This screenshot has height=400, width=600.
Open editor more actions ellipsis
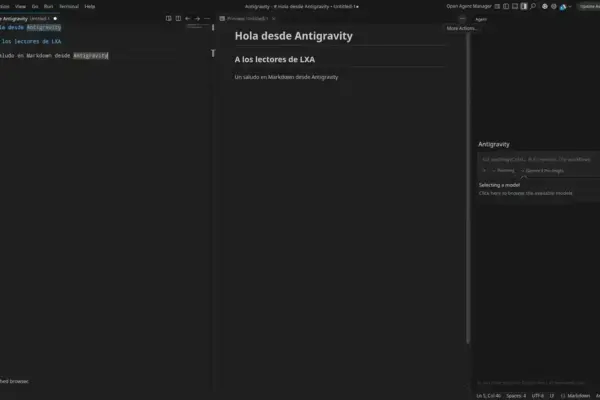(207, 18)
